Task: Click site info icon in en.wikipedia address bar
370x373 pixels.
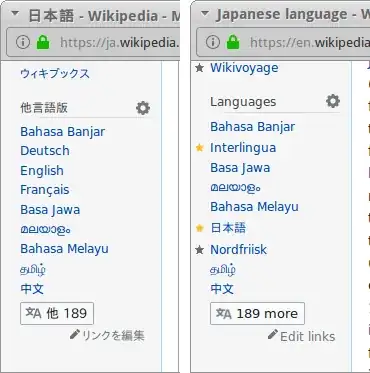Action: [x=213, y=42]
